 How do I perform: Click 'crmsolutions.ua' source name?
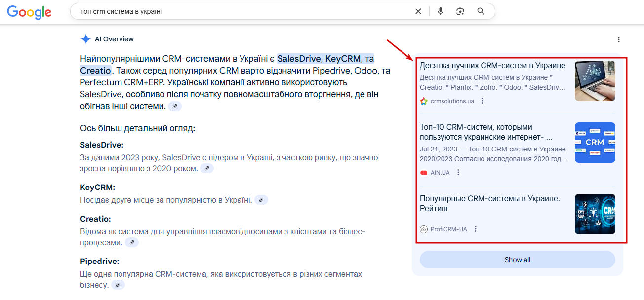coord(452,101)
